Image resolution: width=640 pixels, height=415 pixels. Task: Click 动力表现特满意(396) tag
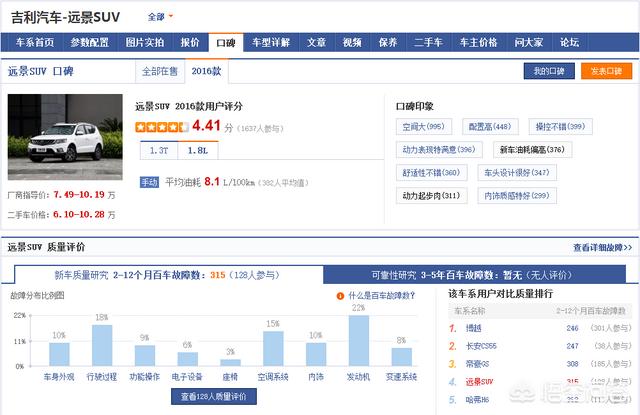(x=439, y=150)
